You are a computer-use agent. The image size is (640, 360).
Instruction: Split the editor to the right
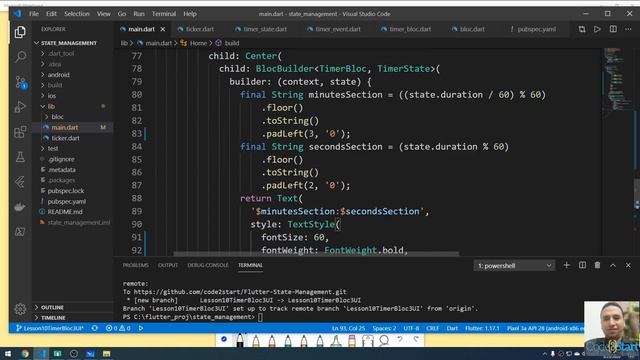click(613, 29)
